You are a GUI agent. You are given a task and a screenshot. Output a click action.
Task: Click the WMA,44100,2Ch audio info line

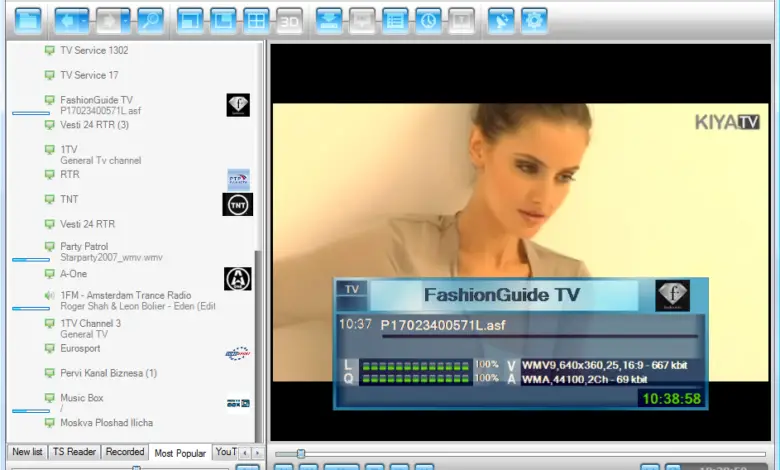point(585,380)
